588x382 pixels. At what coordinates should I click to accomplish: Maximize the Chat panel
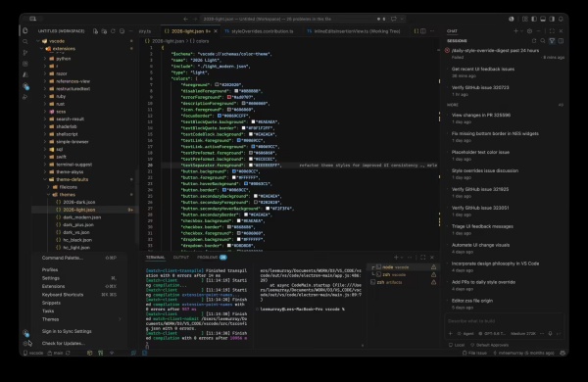(552, 31)
